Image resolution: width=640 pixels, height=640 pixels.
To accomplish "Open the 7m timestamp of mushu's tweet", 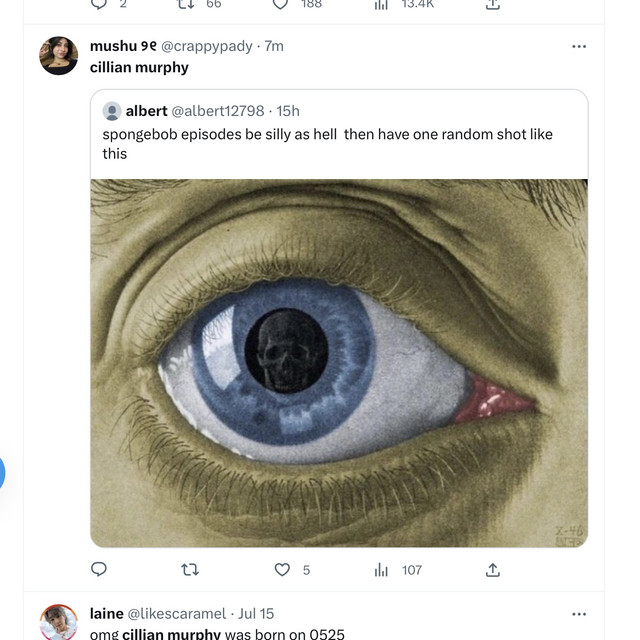I will pos(274,46).
